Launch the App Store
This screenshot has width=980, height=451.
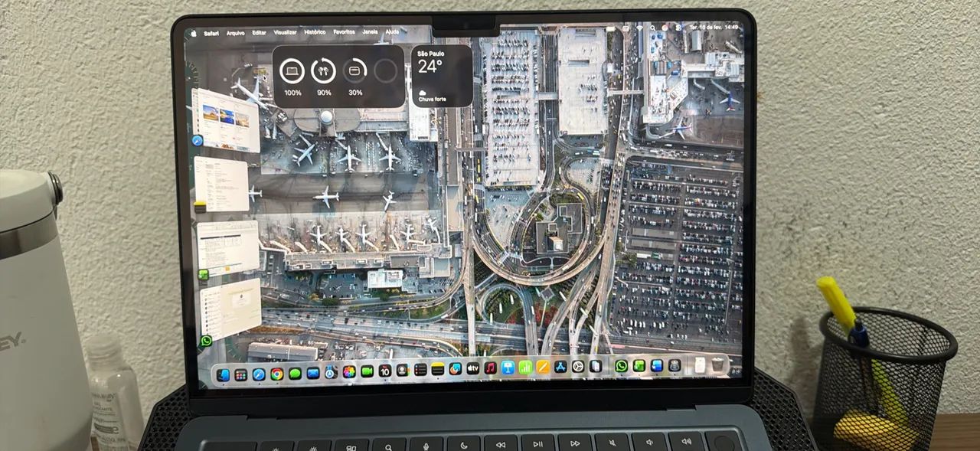pos(560,370)
